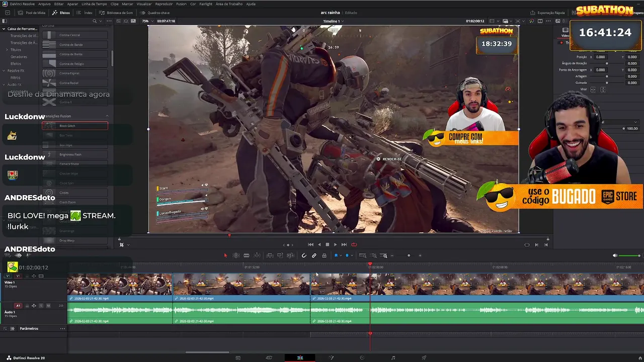This screenshot has width=644, height=362.
Task: Play the timeline forward
Action: (x=336, y=245)
